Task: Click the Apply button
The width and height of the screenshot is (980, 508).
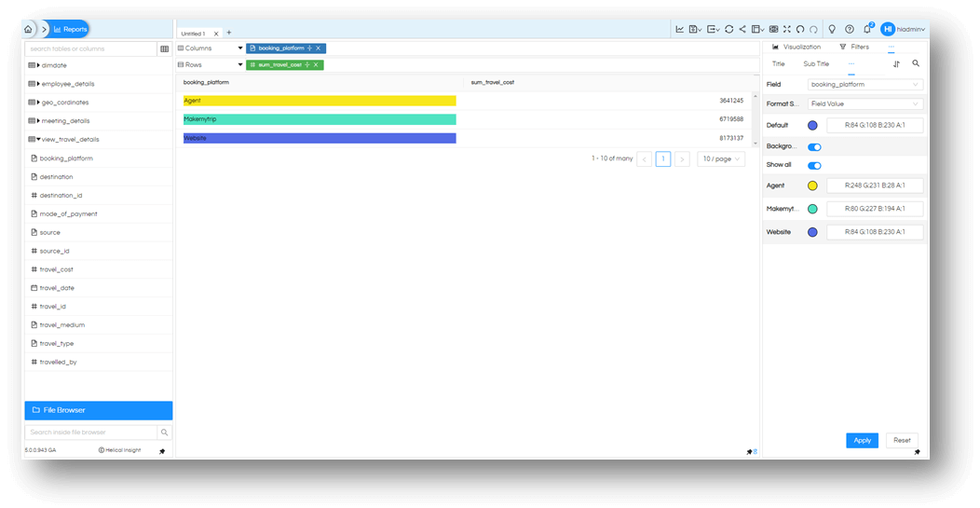Action: coord(863,441)
